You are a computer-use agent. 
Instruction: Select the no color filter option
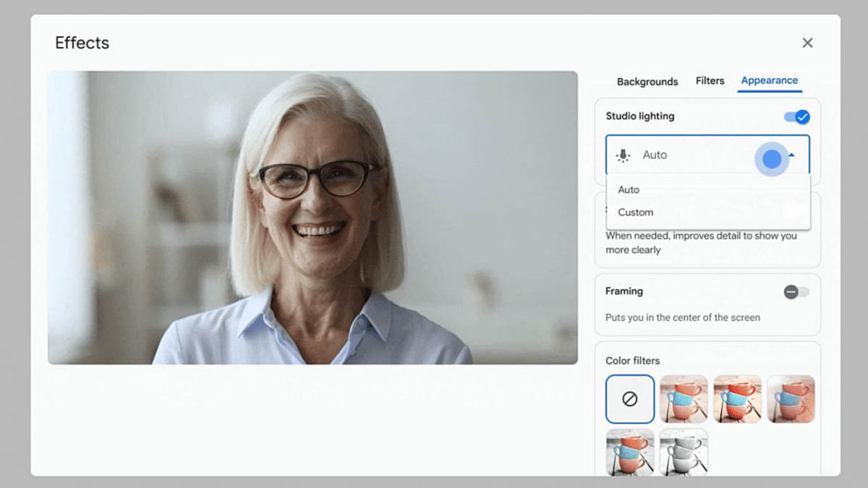click(630, 398)
